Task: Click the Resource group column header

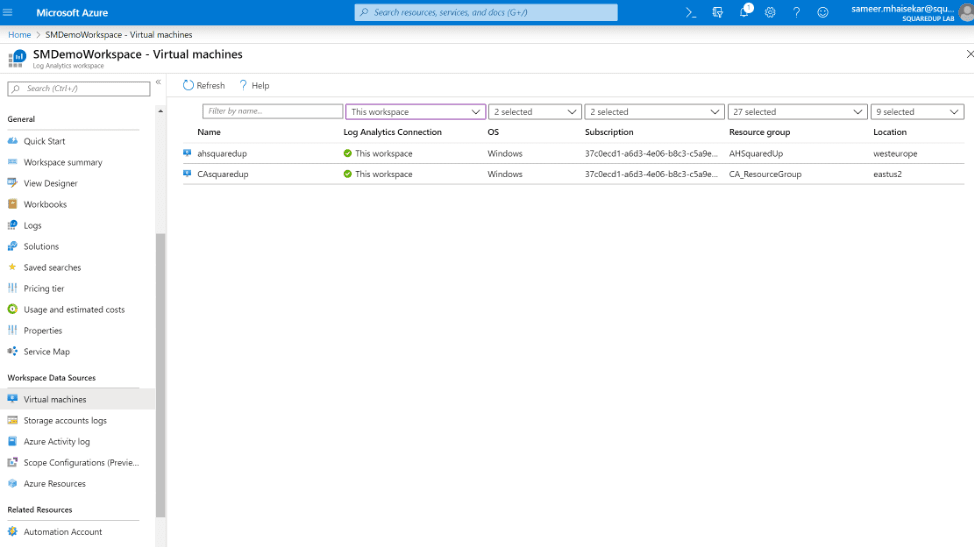Action: [759, 132]
